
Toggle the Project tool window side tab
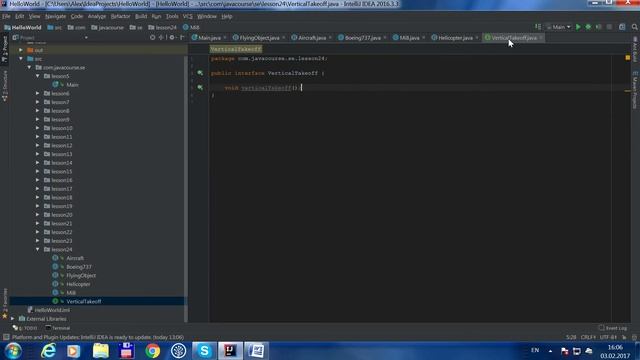pos(5,49)
